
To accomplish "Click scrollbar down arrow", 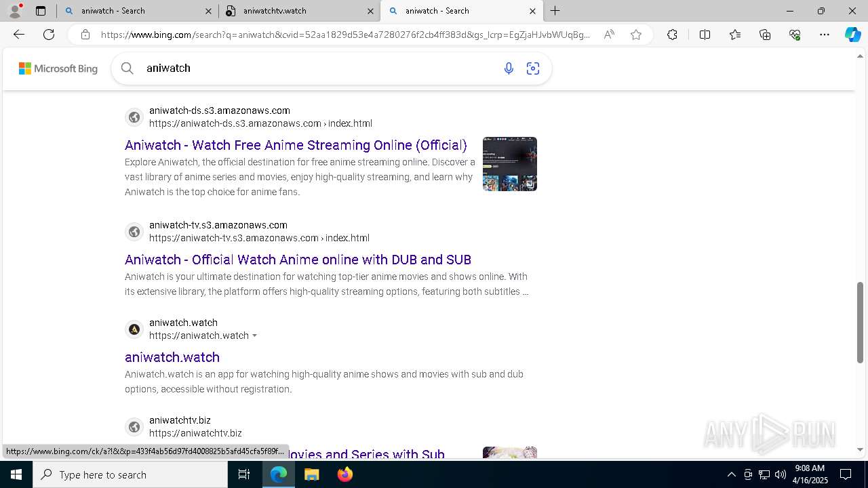I will point(861,449).
